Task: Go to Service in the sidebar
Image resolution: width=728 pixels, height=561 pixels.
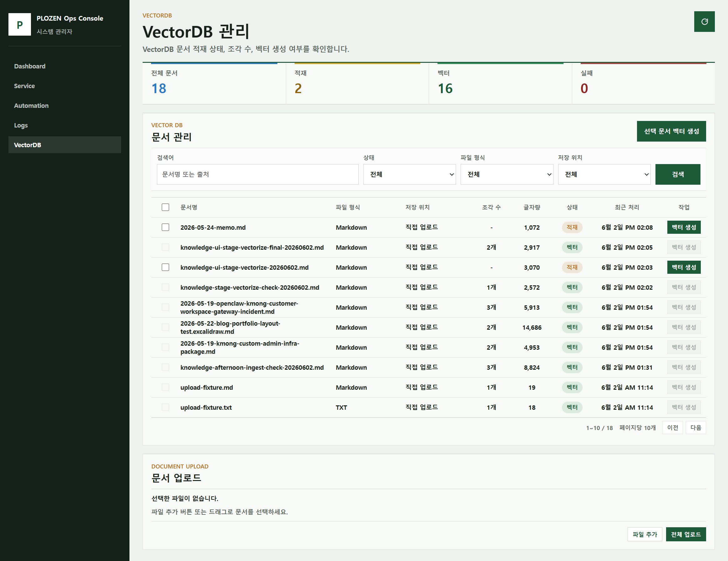Action: [65, 86]
